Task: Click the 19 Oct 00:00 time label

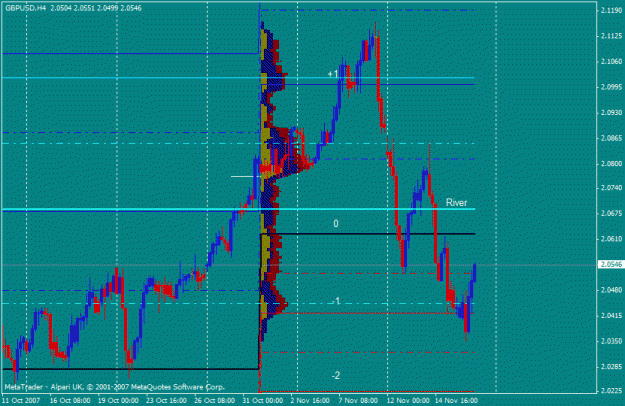Action: [x=118, y=400]
